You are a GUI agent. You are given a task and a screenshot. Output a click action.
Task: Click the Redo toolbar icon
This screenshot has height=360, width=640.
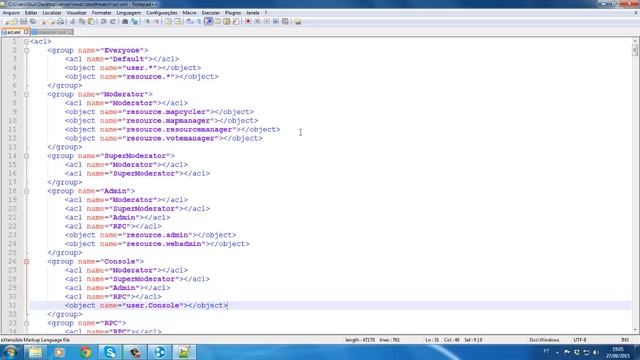113,21
